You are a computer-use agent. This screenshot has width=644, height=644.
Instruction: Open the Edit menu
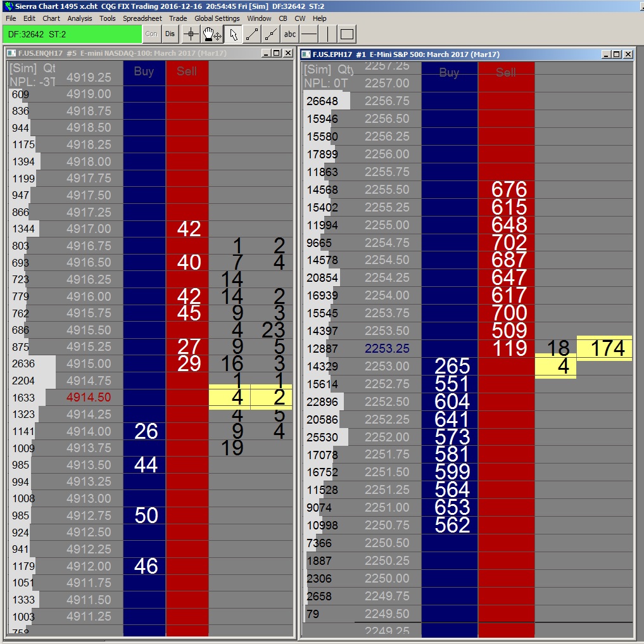(29, 18)
